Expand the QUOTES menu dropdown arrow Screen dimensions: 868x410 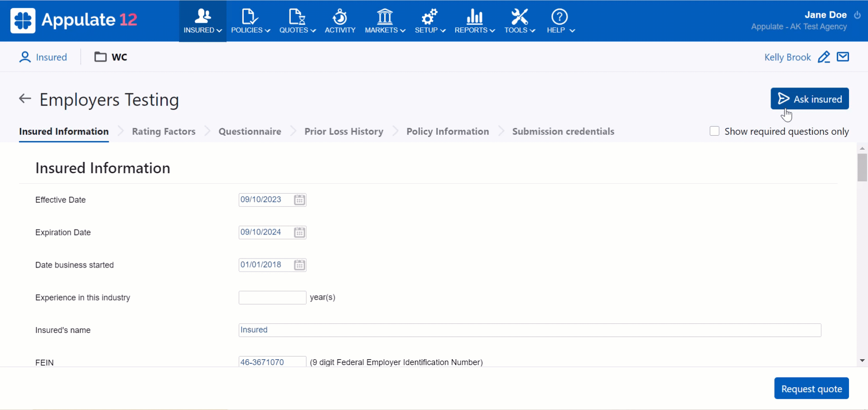coord(313,30)
